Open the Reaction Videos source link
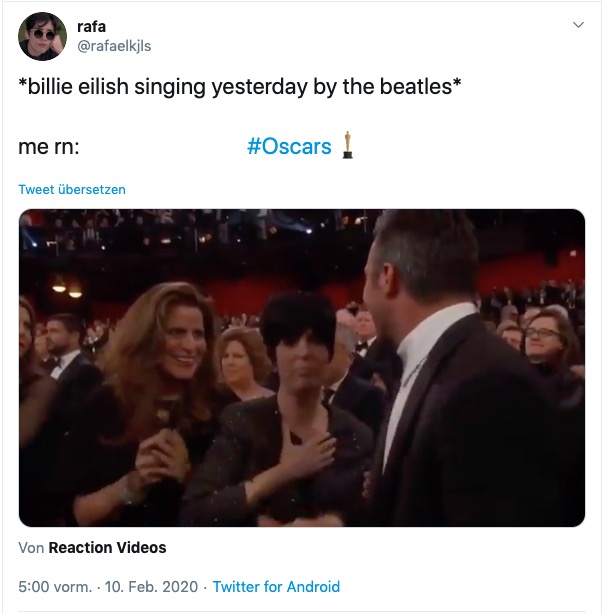 (x=107, y=547)
